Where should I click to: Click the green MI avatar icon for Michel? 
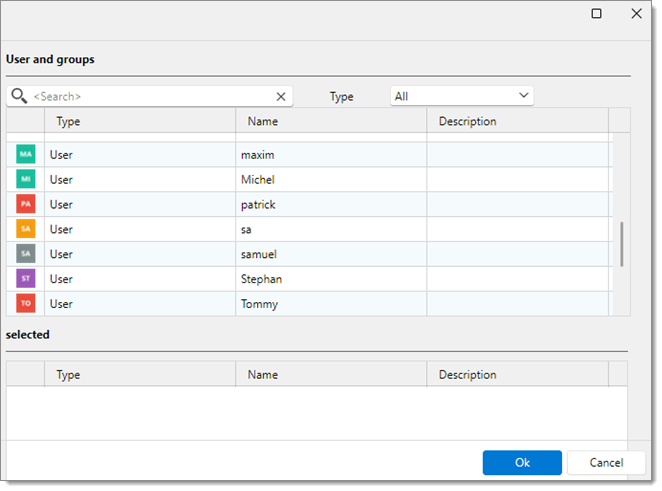pyautogui.click(x=26, y=180)
